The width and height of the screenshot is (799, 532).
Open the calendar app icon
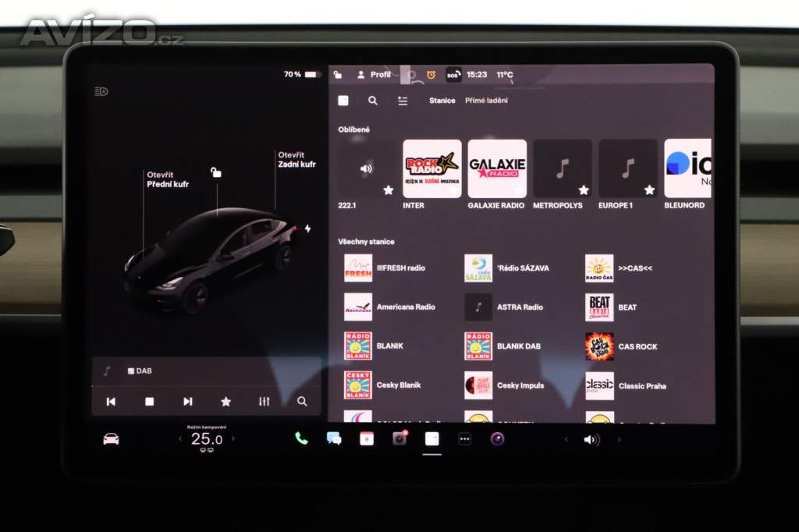coord(366,438)
